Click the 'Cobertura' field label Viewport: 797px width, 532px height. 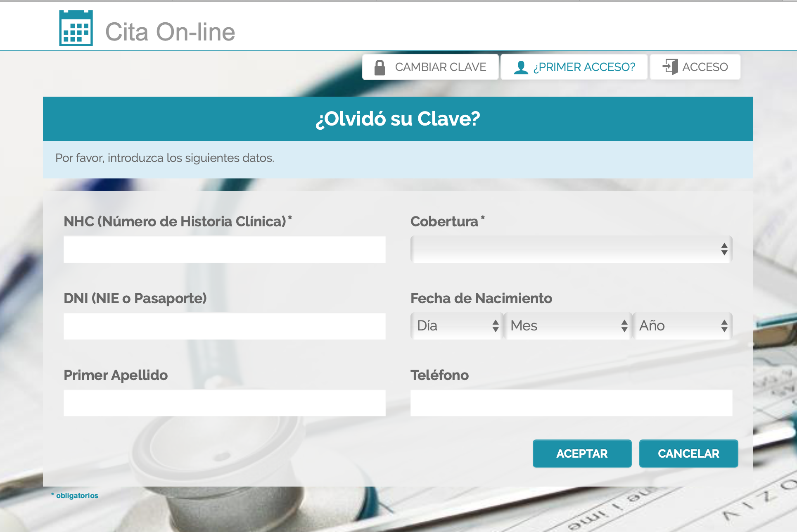[444, 221]
